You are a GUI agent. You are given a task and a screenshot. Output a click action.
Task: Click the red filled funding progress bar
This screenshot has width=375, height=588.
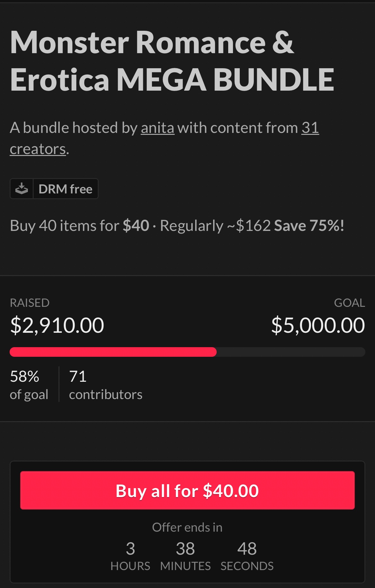click(113, 352)
